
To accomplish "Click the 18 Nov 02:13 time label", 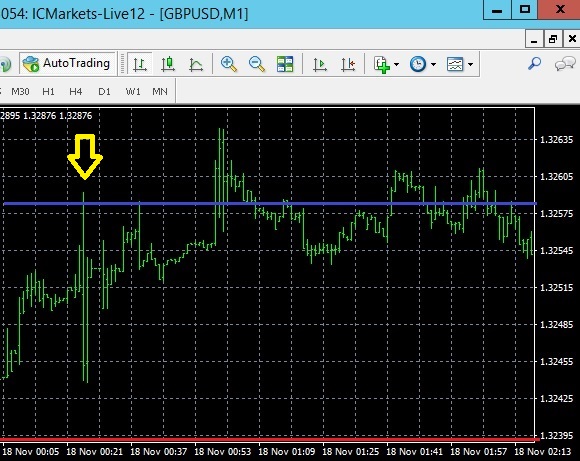I will (x=543, y=452).
